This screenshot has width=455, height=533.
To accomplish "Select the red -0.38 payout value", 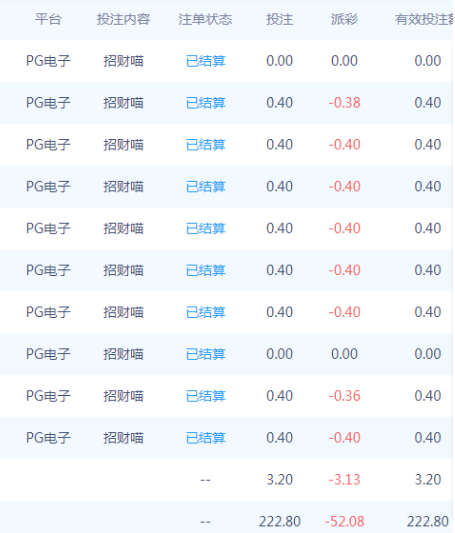I will [x=344, y=103].
